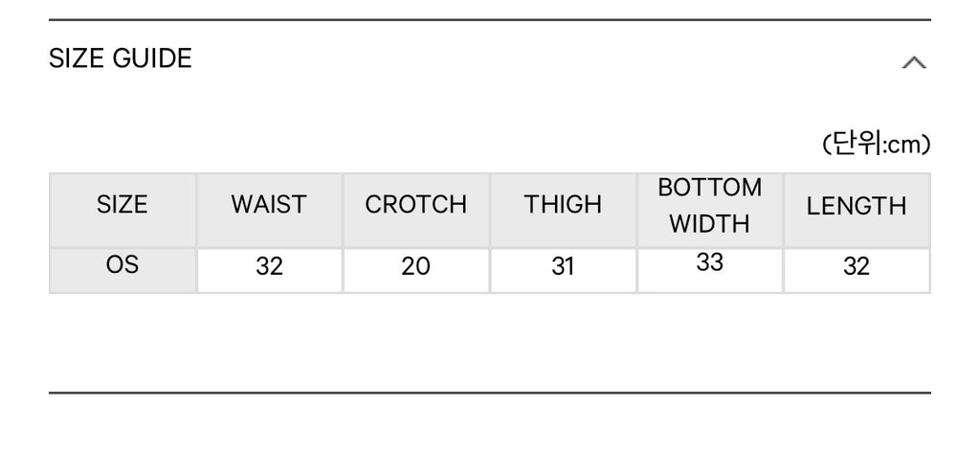The width and height of the screenshot is (980, 451).
Task: Click the bottom width value 33 cell
Action: 710,270
